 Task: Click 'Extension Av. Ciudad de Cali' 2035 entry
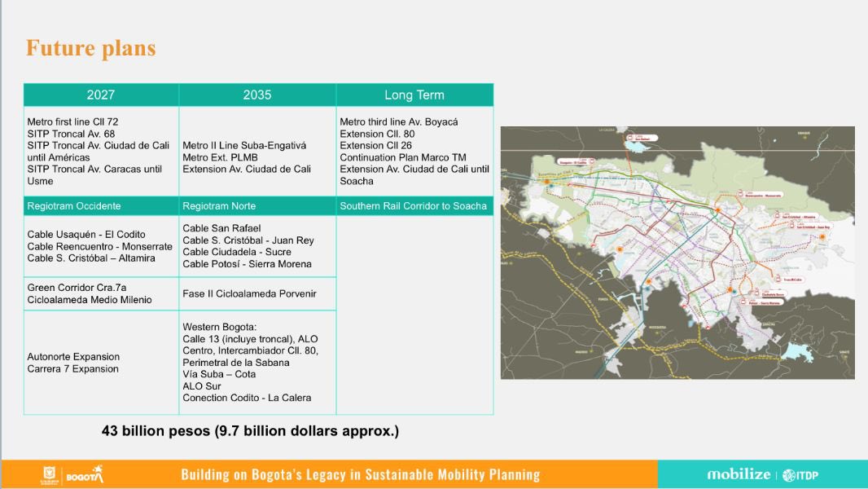[247, 169]
